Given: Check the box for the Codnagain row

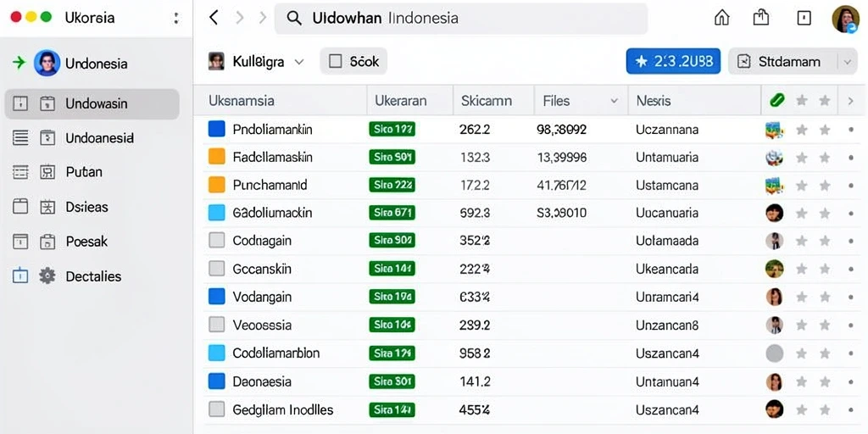Looking at the screenshot, I should coord(217,240).
